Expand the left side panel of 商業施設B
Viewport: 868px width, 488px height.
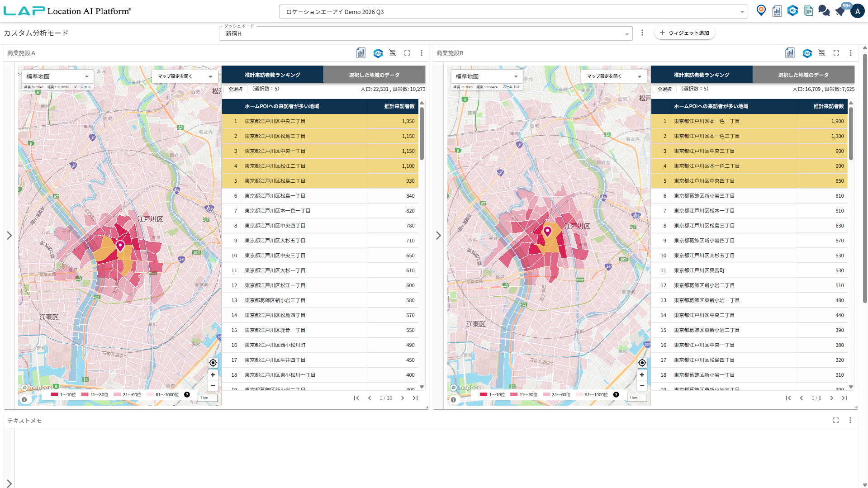pos(438,236)
